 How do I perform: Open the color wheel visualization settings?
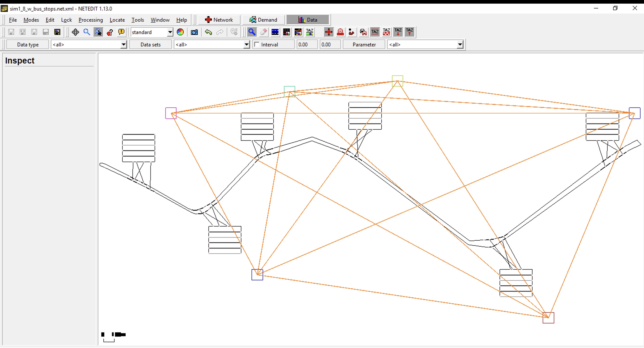180,32
